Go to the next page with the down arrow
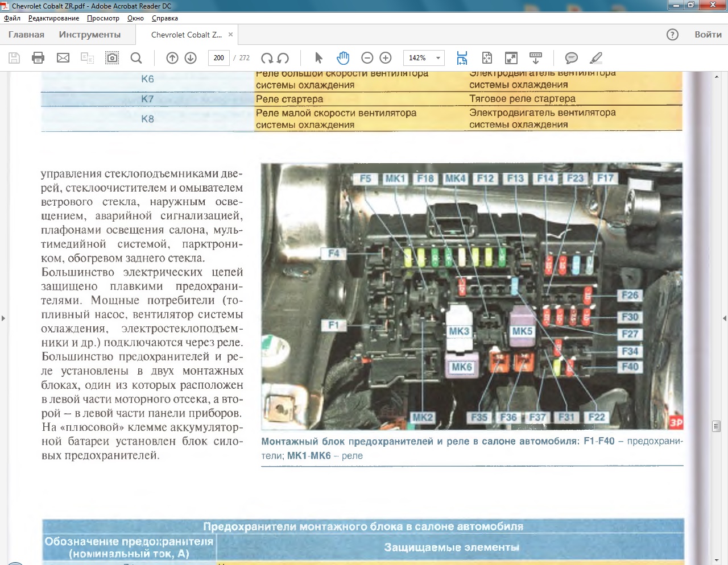The width and height of the screenshot is (728, 565). click(191, 58)
